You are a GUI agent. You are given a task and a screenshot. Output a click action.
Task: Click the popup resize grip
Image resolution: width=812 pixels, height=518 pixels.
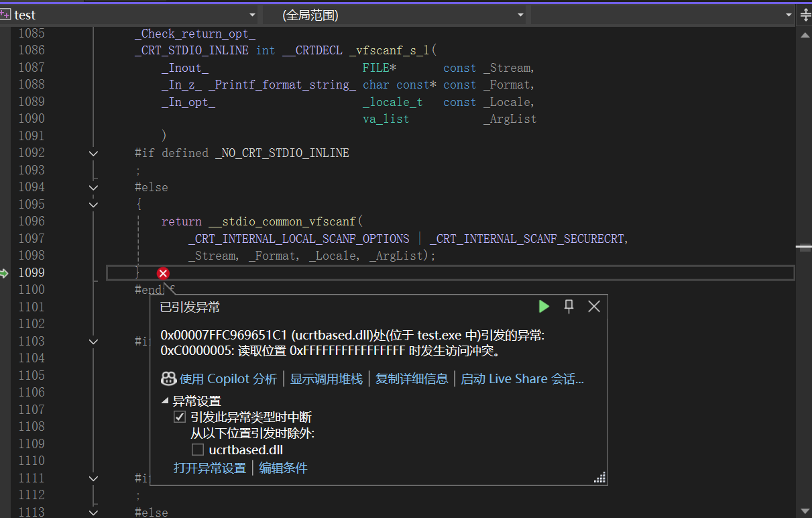[600, 477]
